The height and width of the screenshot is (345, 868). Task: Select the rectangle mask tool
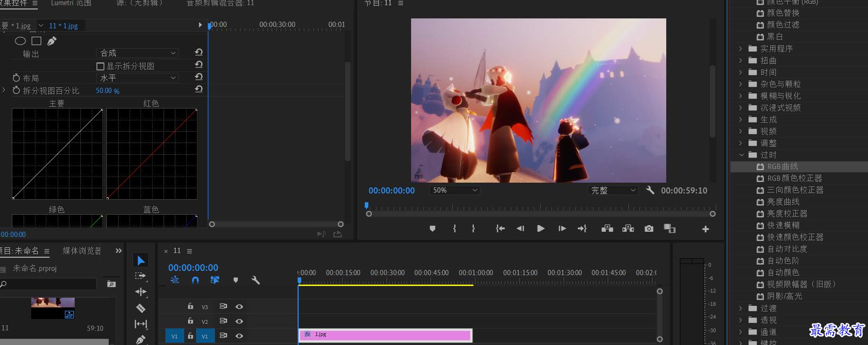point(36,41)
